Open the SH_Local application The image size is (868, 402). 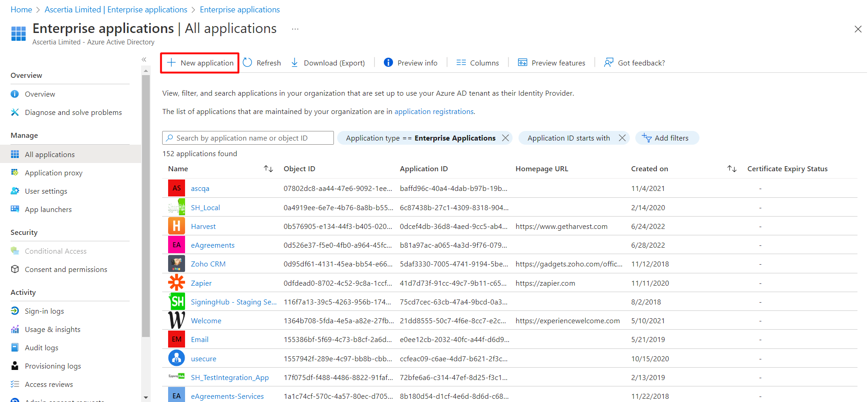click(x=205, y=207)
